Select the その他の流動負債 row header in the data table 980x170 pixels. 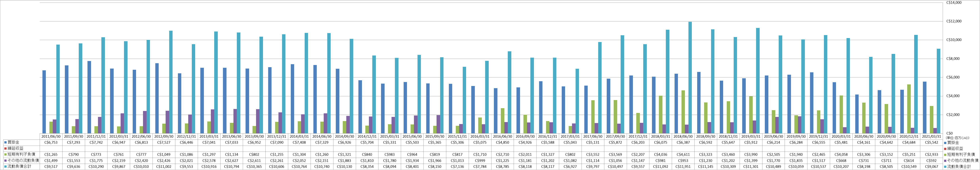[x=23, y=160]
